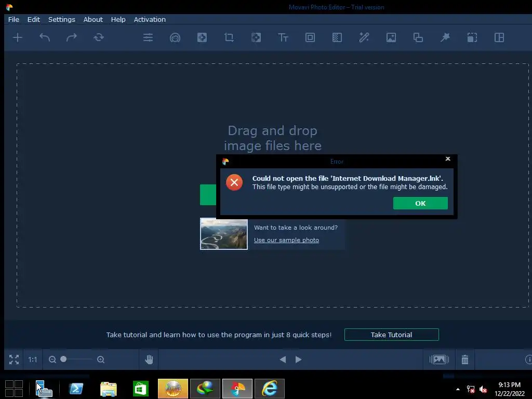The height and width of the screenshot is (399, 532).
Task: Show hidden tray icons arrow
Action: pyautogui.click(x=458, y=389)
